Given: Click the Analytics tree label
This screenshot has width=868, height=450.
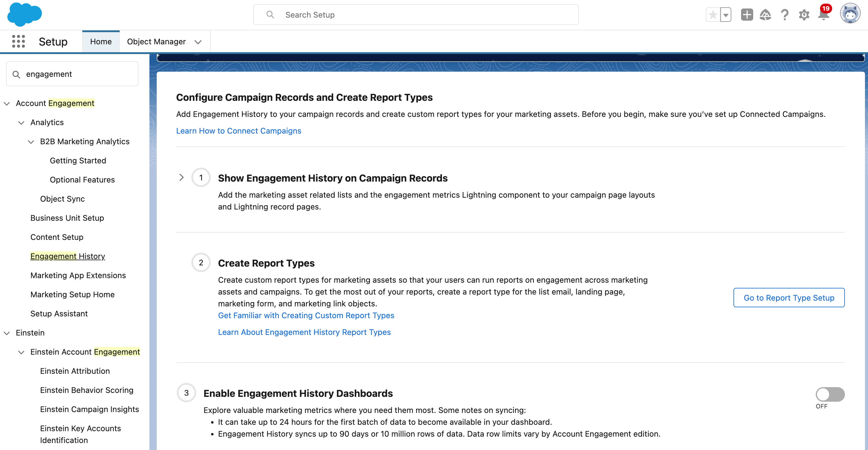Looking at the screenshot, I should pyautogui.click(x=47, y=123).
